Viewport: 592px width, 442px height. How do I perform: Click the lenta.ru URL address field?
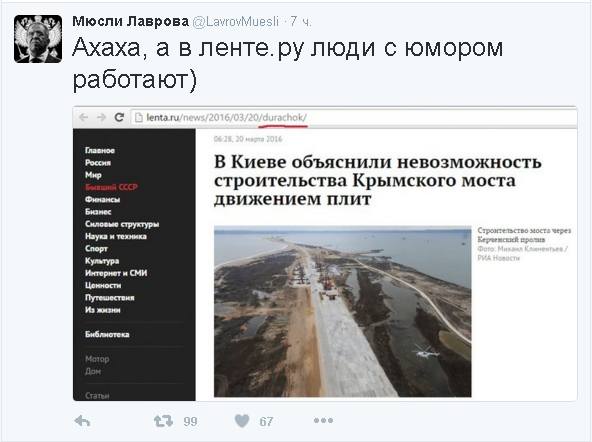[x=354, y=118]
